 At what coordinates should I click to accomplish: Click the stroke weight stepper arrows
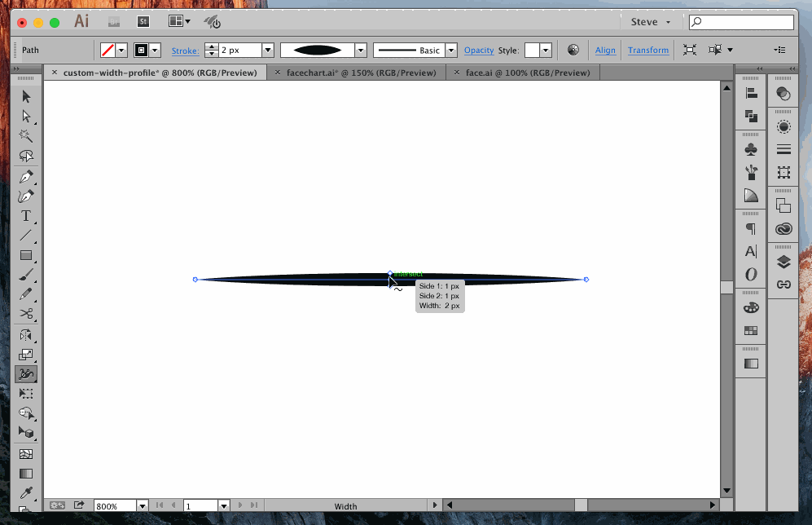(x=211, y=51)
